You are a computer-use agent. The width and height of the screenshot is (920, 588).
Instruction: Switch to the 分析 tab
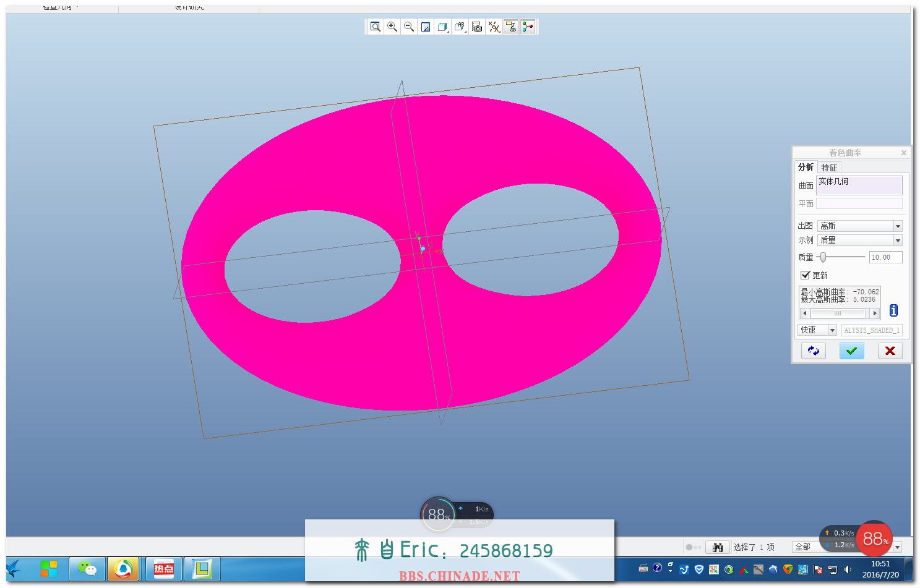806,167
